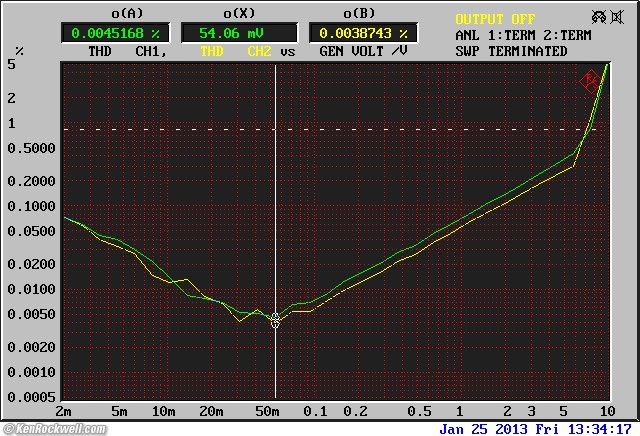Click the 2m X-axis label
The width and height of the screenshot is (640, 436).
[x=63, y=411]
